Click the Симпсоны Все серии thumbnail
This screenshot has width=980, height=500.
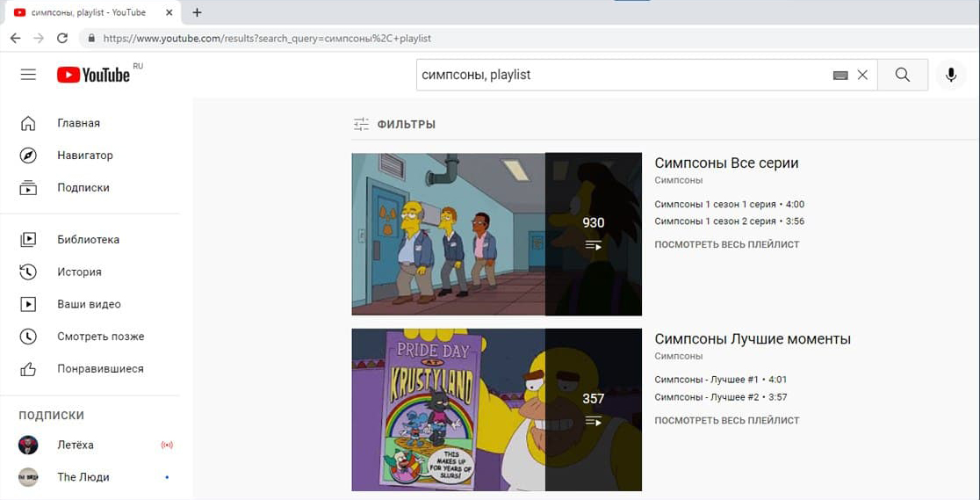(x=496, y=234)
